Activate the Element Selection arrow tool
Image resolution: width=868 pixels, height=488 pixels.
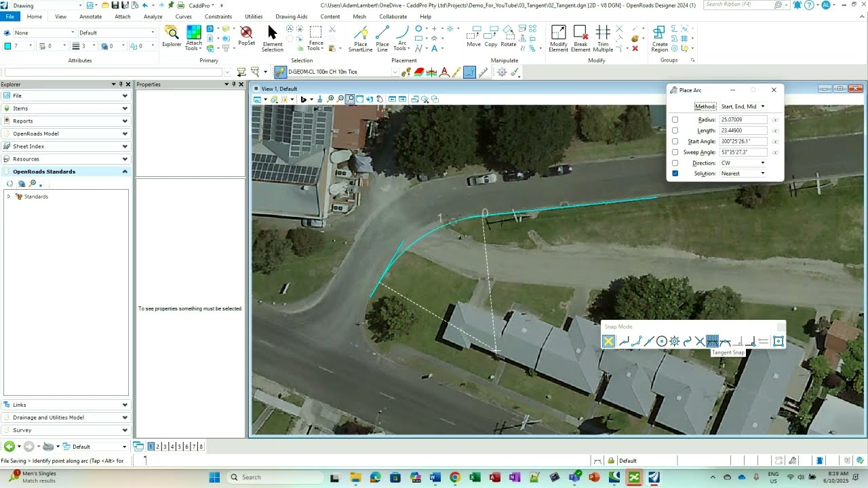(273, 39)
